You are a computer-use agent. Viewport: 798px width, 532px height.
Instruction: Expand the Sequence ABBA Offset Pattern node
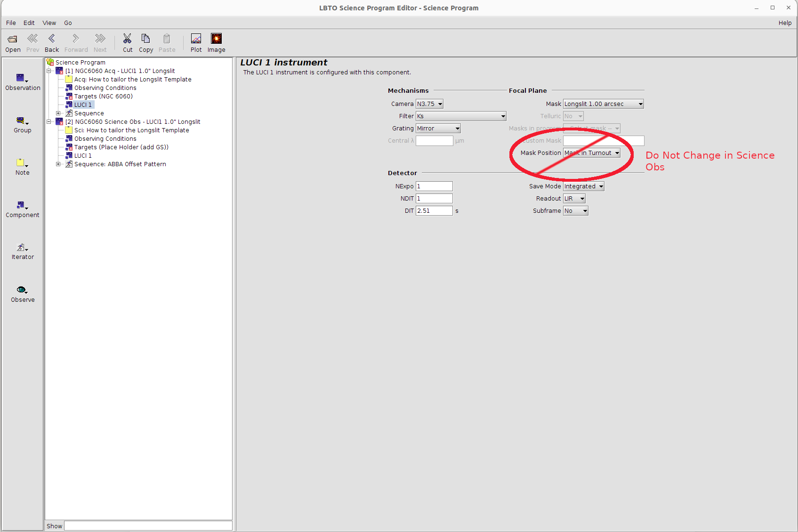coord(58,164)
